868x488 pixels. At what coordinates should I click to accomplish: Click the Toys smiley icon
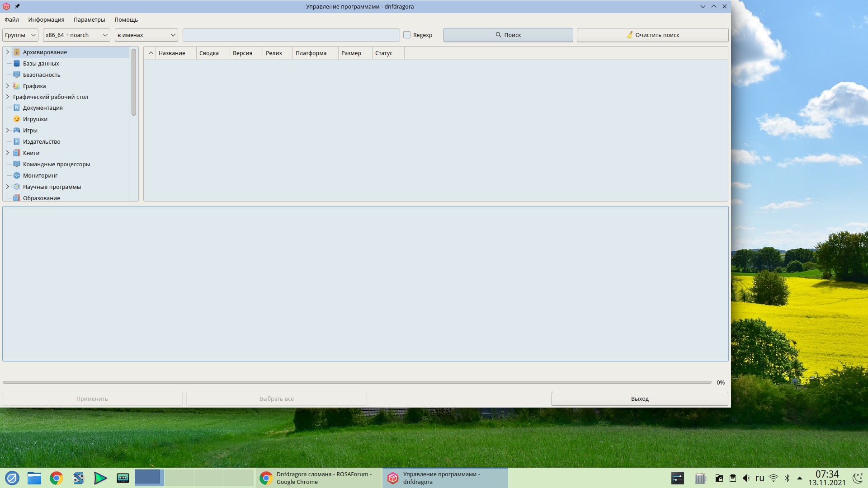17,119
